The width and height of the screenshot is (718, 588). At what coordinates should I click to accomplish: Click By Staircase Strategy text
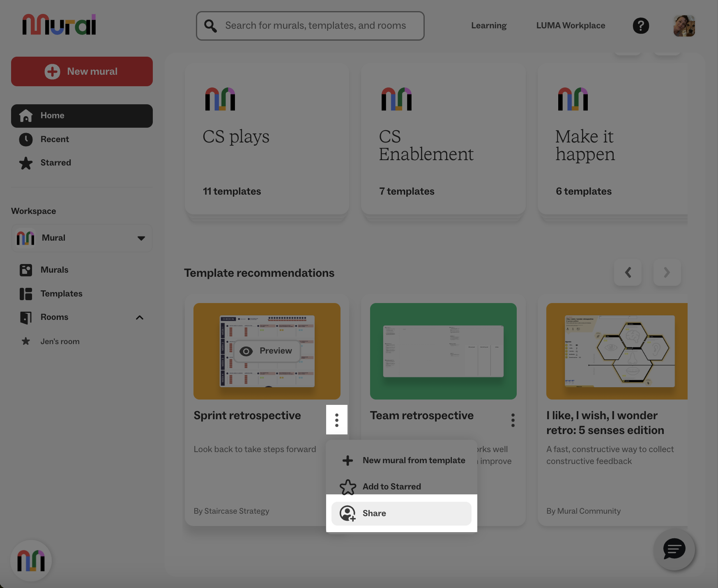click(231, 511)
